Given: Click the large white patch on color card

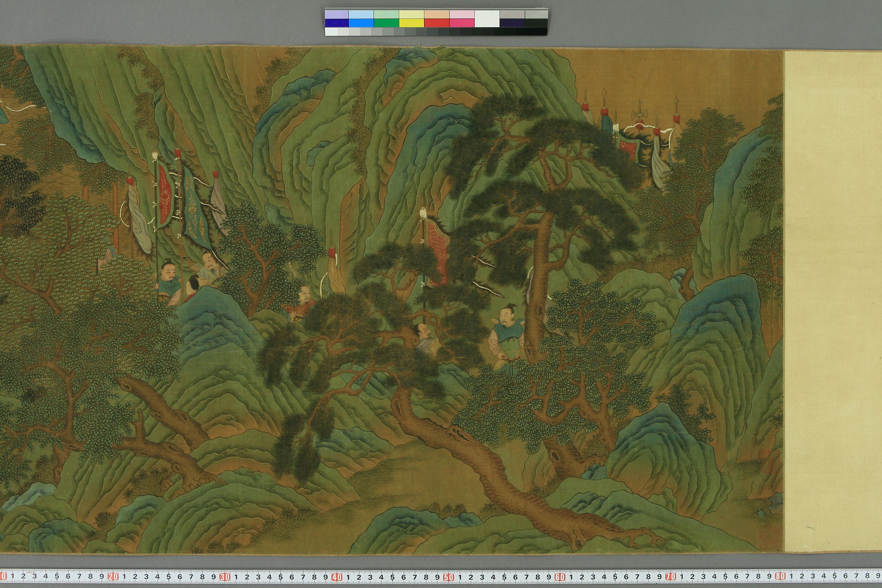Looking at the screenshot, I should coord(487,18).
